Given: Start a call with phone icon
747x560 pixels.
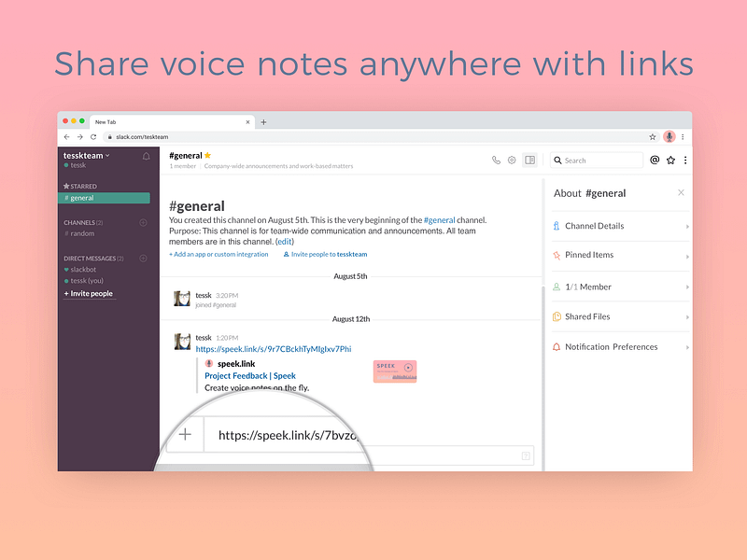Looking at the screenshot, I should click(496, 161).
